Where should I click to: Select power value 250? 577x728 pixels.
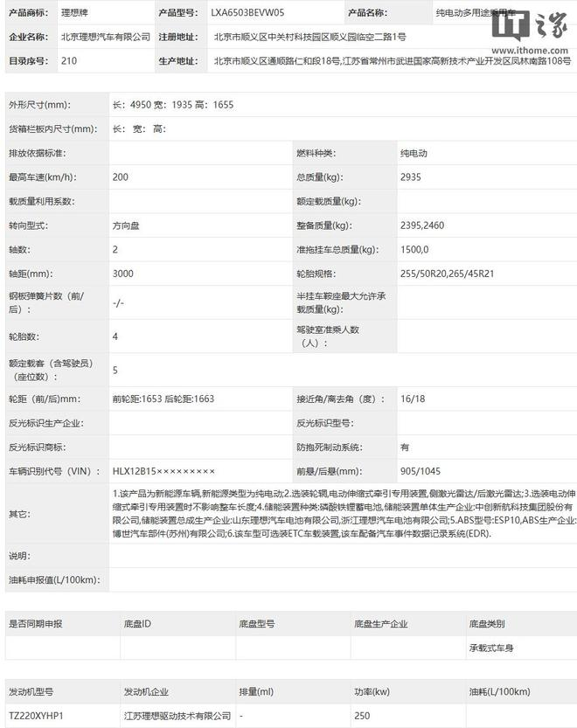click(x=362, y=716)
